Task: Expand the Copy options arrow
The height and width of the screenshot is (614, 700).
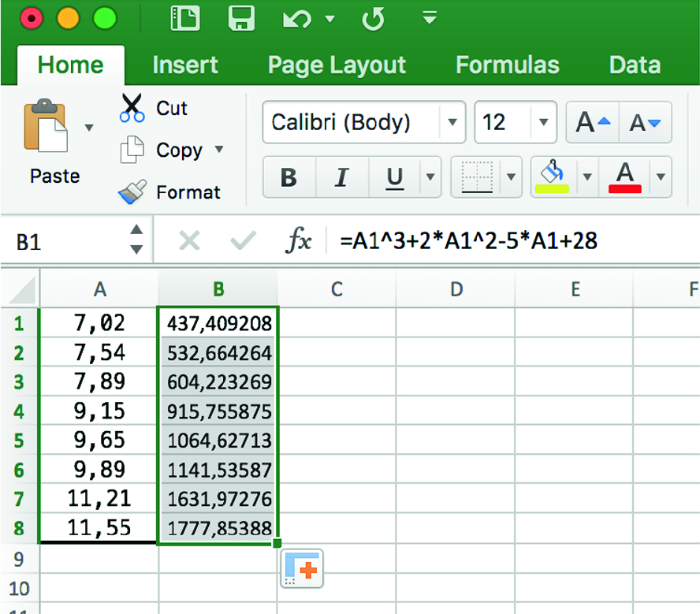Action: tap(219, 149)
